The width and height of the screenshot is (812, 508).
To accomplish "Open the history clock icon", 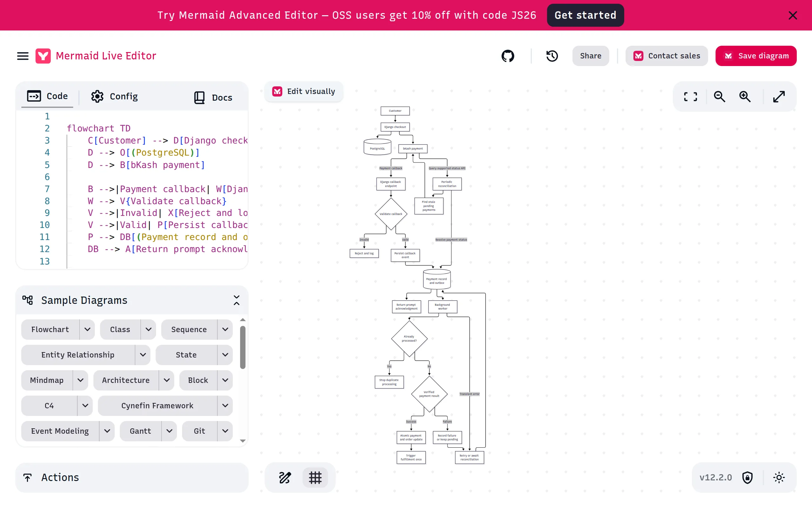I will [x=552, y=56].
